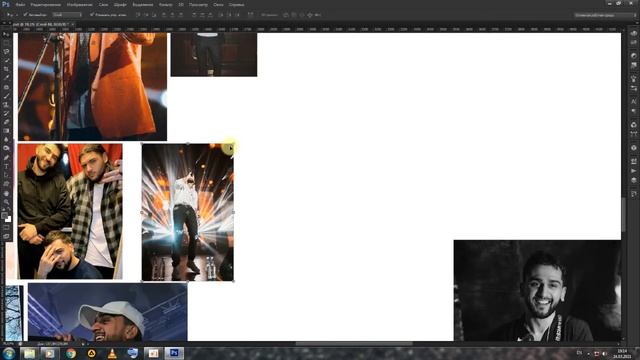The width and height of the screenshot is (640, 360).
Task: Select the Move tool
Action: [6, 34]
